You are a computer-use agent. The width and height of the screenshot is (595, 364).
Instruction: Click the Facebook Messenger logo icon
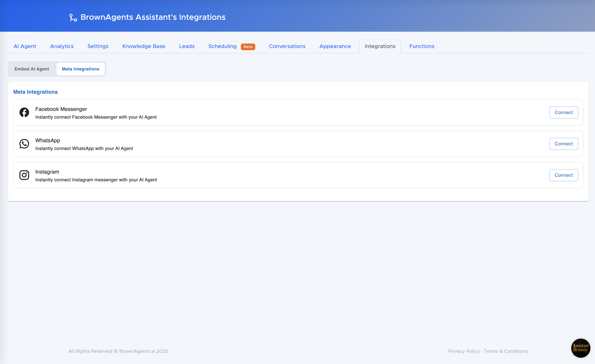coord(24,112)
